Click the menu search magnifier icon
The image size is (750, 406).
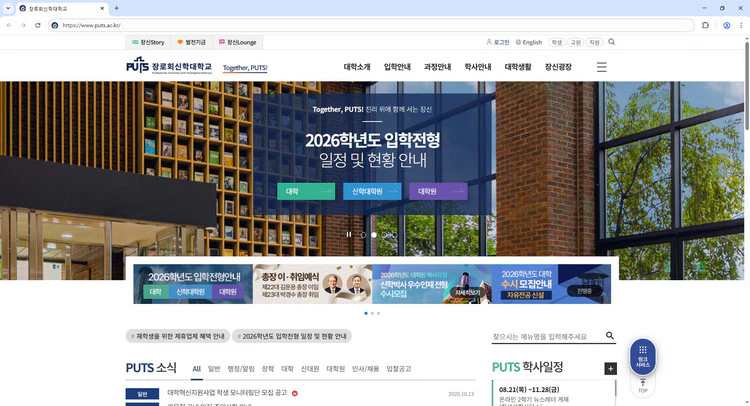point(609,336)
